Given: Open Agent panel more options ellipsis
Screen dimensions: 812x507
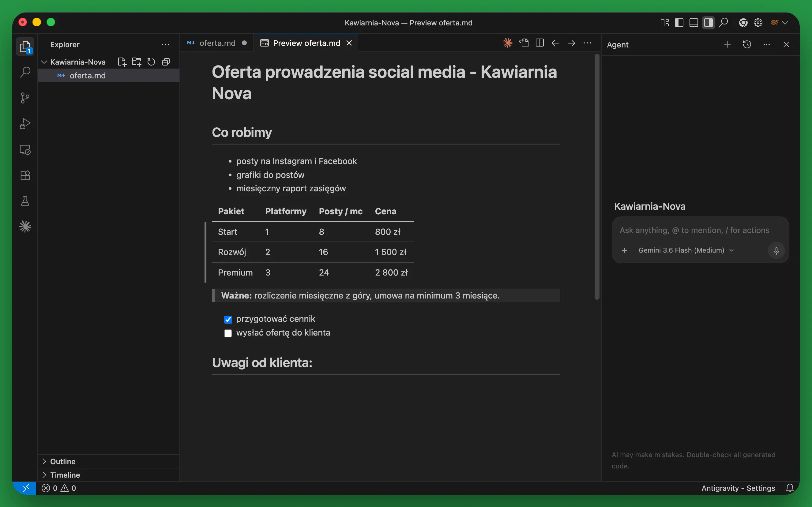Looking at the screenshot, I should [x=766, y=44].
